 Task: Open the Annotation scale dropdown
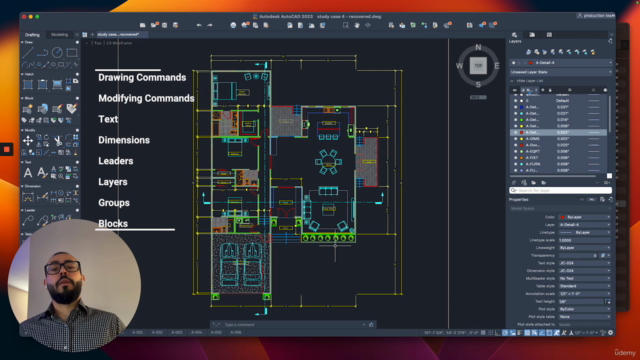point(585,294)
